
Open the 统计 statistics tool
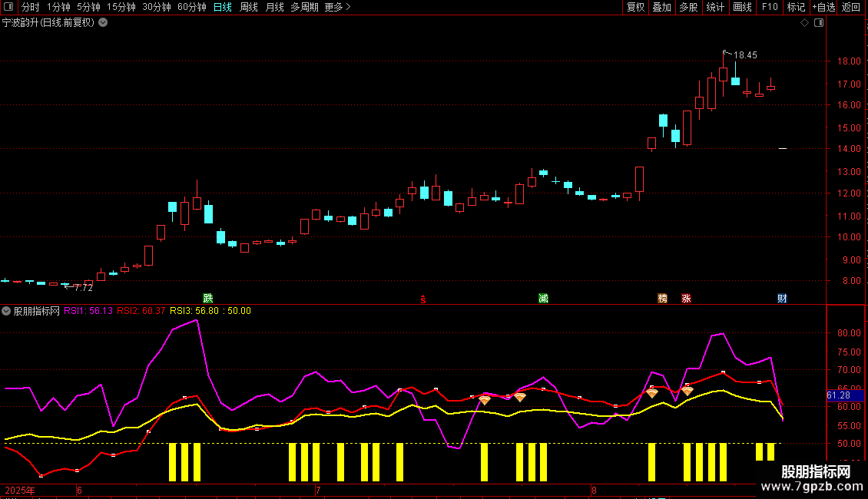coord(715,7)
